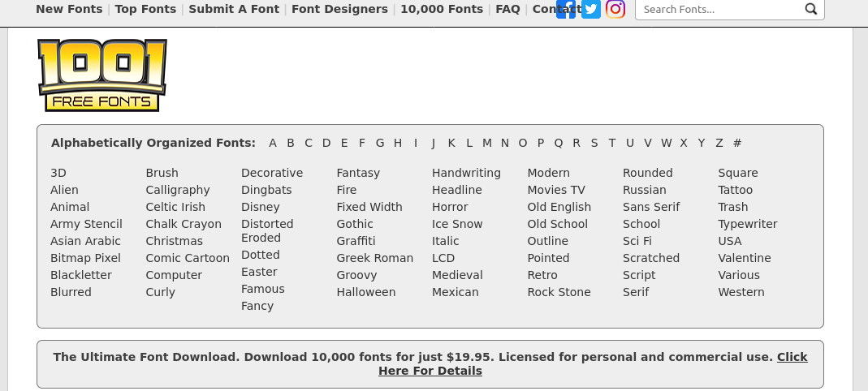Open the Font Designers page
This screenshot has height=391, width=868.
340,9
